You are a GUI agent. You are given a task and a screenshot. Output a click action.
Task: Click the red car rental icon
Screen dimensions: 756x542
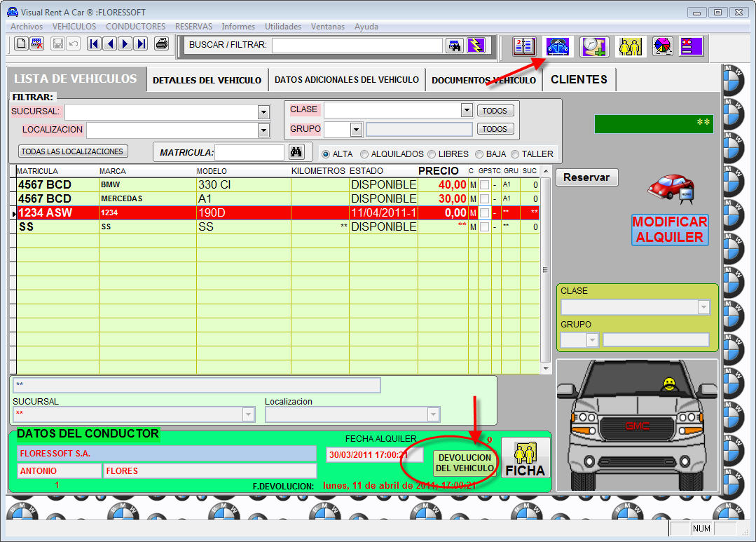671,187
